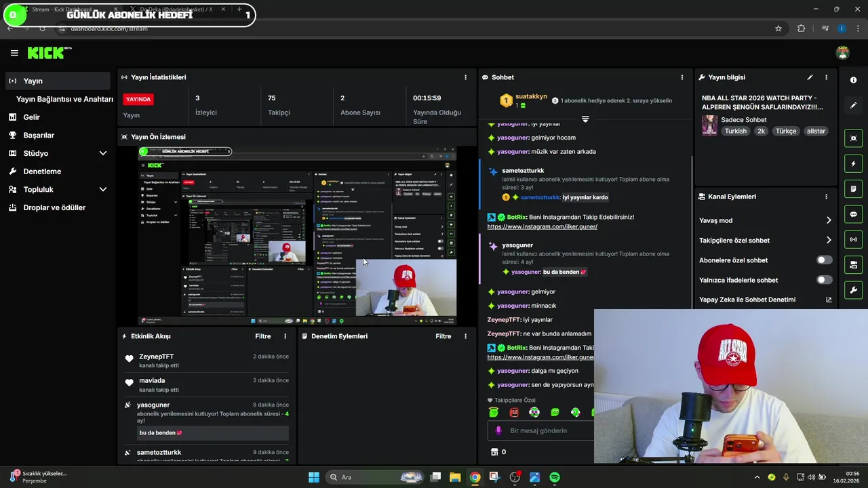The height and width of the screenshot is (488, 868).
Task: Toggle the wrench panel icon in sidebar
Action: tap(853, 290)
